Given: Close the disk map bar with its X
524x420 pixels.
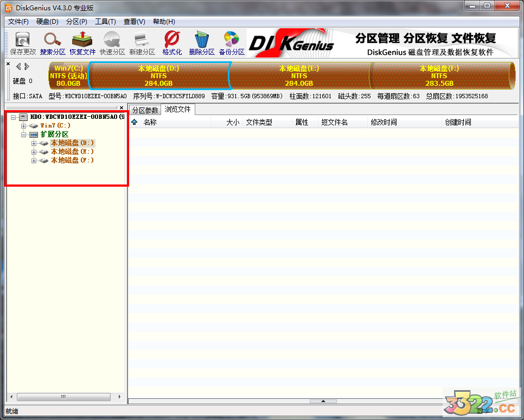Looking at the screenshot, I should click(8, 63).
